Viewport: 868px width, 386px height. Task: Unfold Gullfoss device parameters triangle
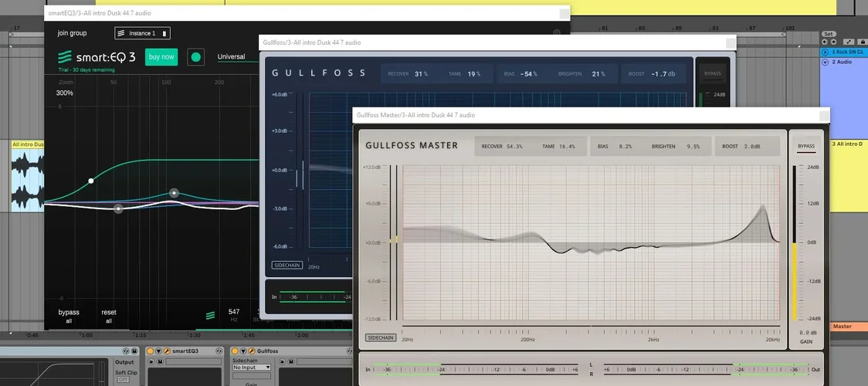pos(243,351)
